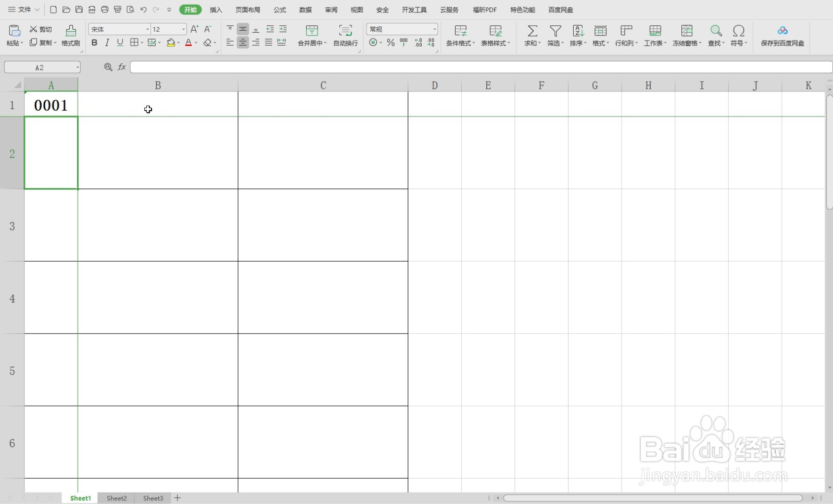Expand the quick access customize arrow
Image resolution: width=833 pixels, height=504 pixels.
pyautogui.click(x=169, y=9)
